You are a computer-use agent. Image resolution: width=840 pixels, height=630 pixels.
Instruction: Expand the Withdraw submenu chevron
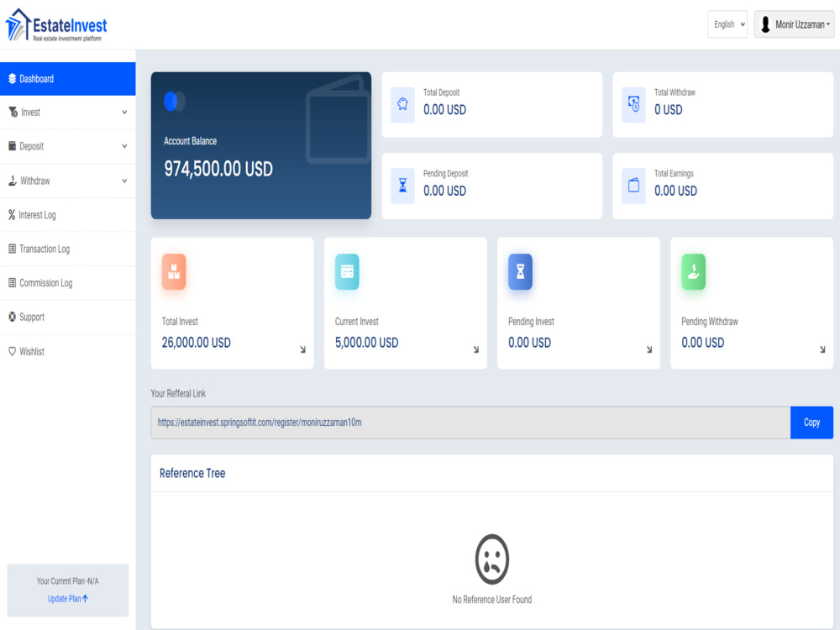click(x=124, y=181)
